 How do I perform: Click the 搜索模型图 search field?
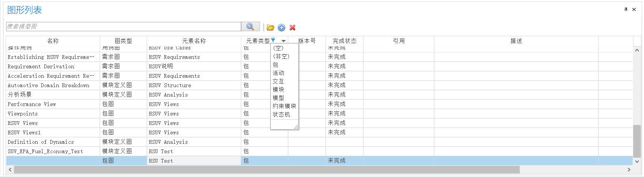(x=123, y=26)
